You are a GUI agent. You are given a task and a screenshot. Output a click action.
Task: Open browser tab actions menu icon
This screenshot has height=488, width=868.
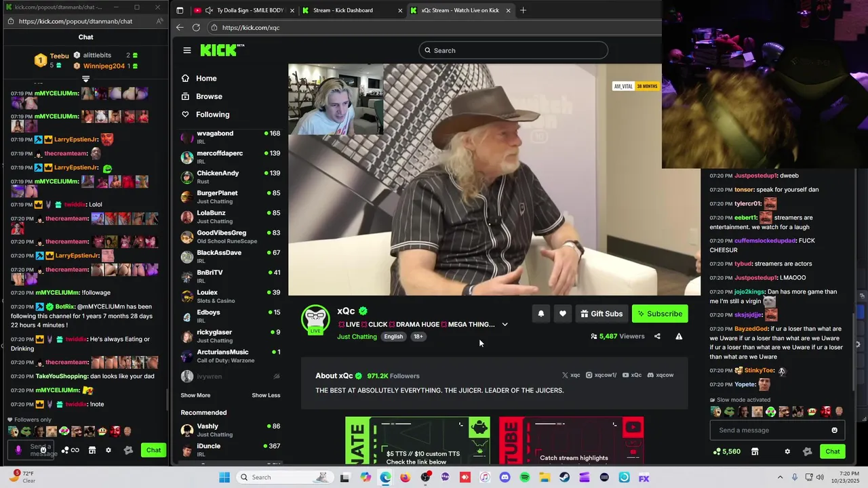[180, 10]
